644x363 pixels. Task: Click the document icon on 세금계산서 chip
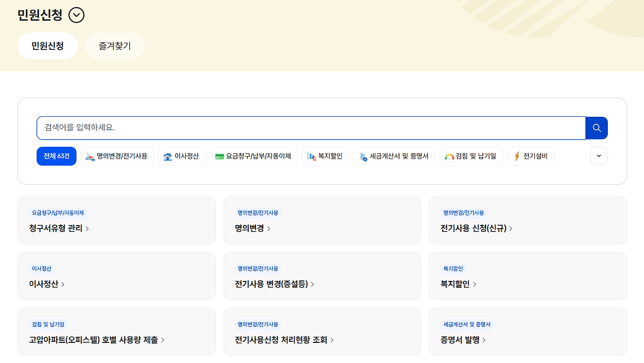point(363,157)
